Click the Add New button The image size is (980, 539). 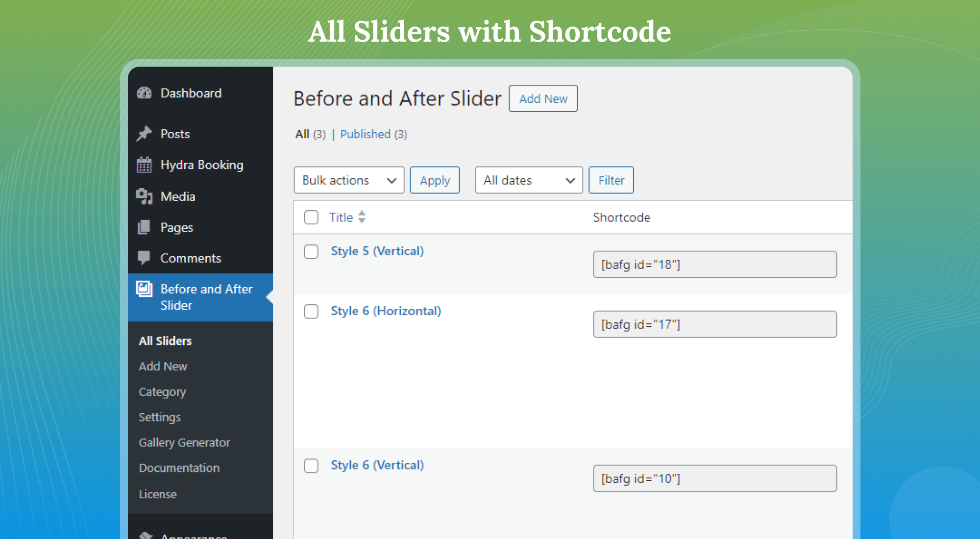coord(542,99)
